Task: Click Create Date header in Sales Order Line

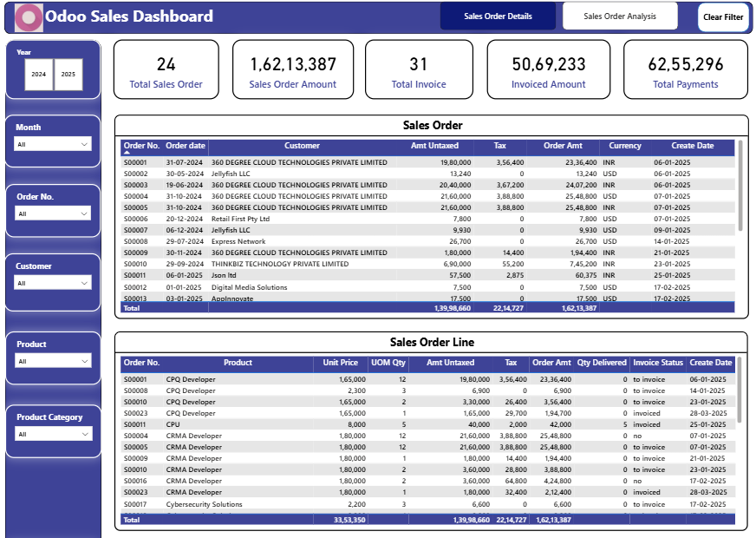Action: click(711, 363)
